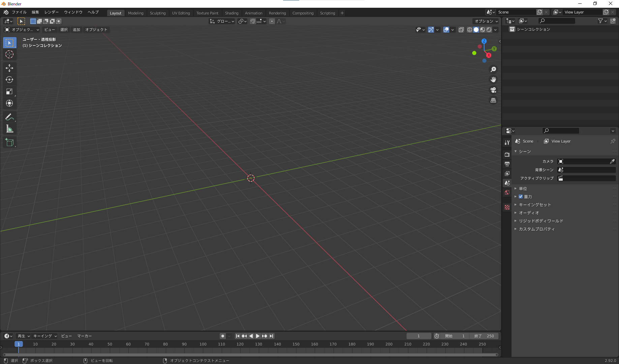Open the View Layer properties tab
Image resolution: width=619 pixels, height=364 pixels.
(x=507, y=173)
